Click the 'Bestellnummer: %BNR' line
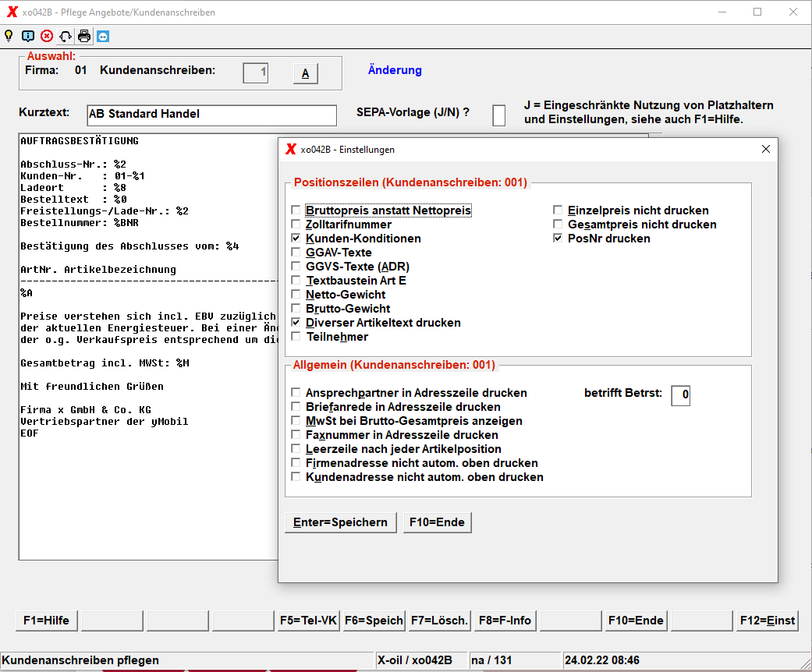The width and height of the screenshot is (812, 672). [x=80, y=223]
